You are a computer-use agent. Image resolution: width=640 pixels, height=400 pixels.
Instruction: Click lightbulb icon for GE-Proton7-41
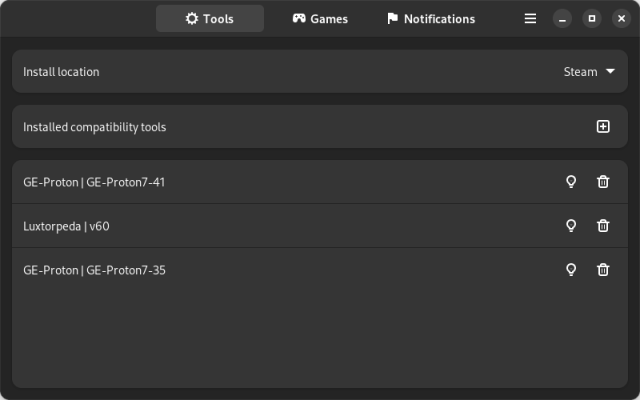[x=571, y=182]
